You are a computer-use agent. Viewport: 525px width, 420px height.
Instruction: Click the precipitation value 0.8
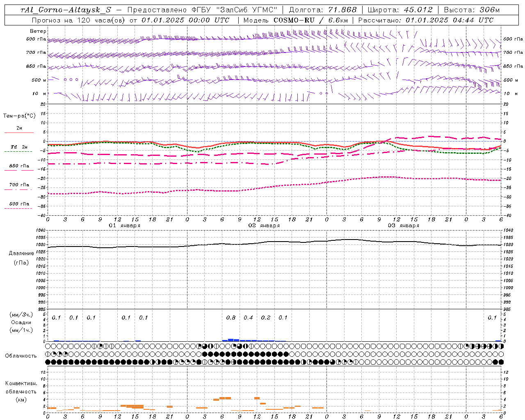tap(231, 318)
